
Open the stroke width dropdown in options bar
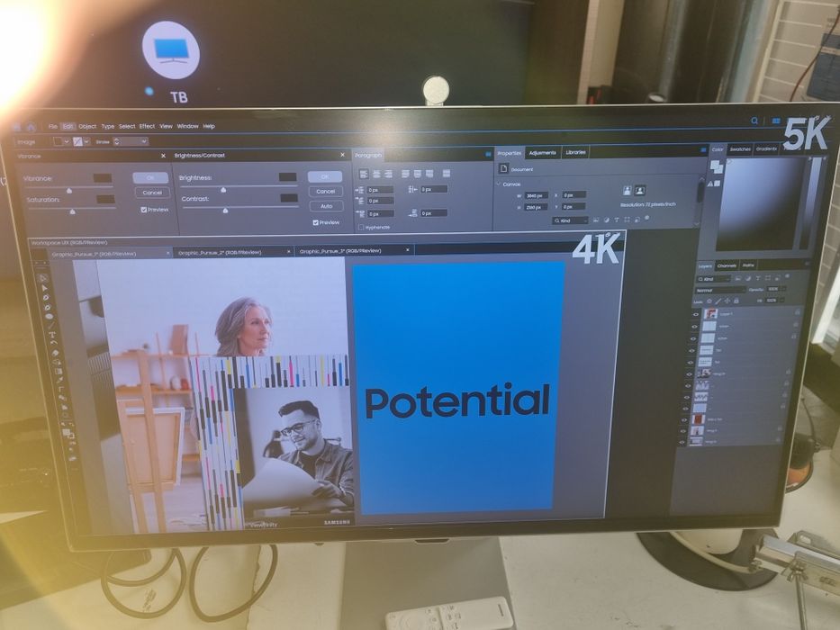(143, 141)
